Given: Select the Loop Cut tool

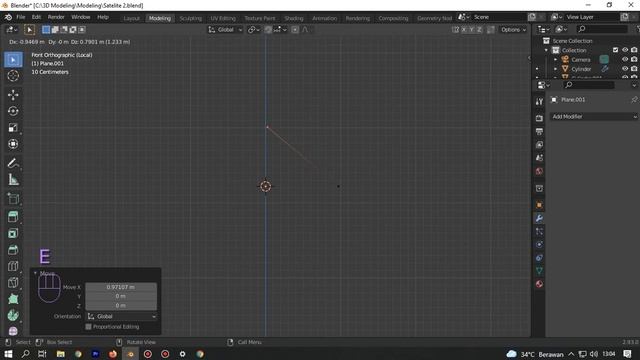Looking at the screenshot, I should [x=13, y=266].
